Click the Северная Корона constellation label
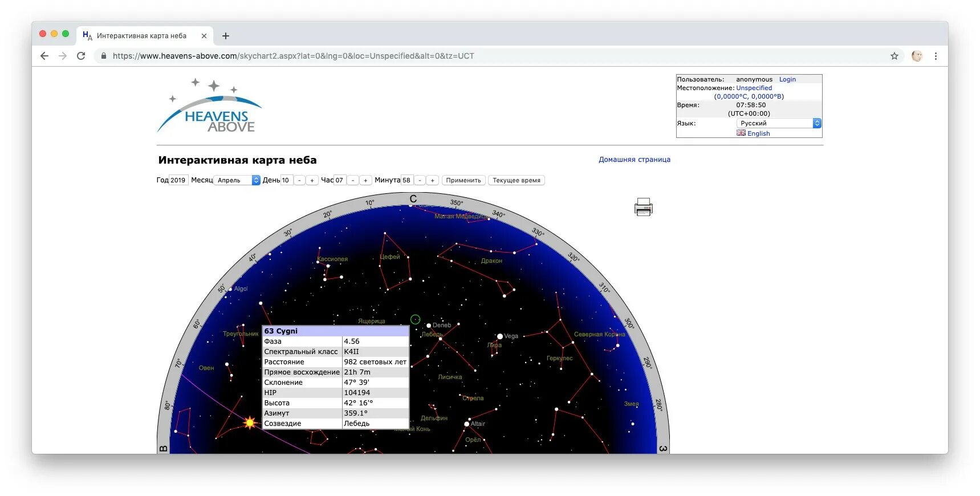The height and width of the screenshot is (496, 980). pos(600,334)
